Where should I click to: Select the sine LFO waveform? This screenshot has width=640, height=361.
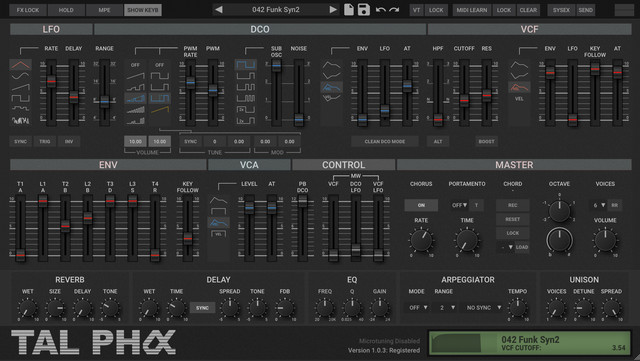click(x=20, y=76)
